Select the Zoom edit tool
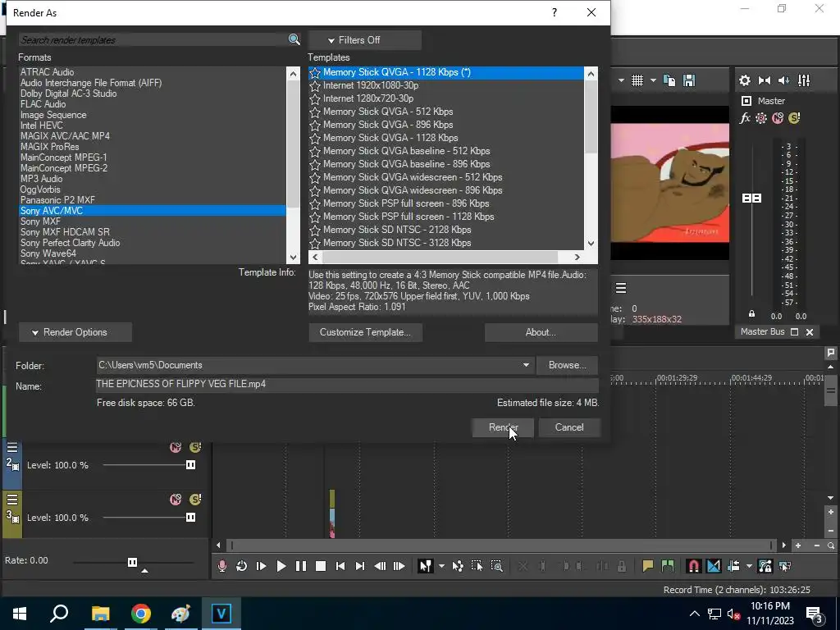The height and width of the screenshot is (630, 840). coord(496,566)
